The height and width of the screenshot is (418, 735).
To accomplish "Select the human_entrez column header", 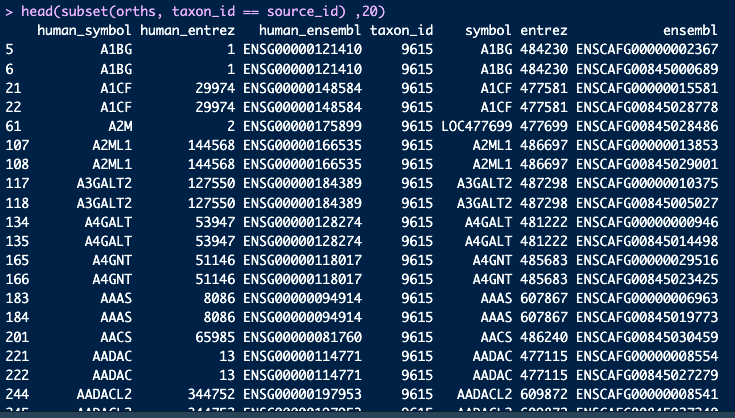I will coord(187,31).
